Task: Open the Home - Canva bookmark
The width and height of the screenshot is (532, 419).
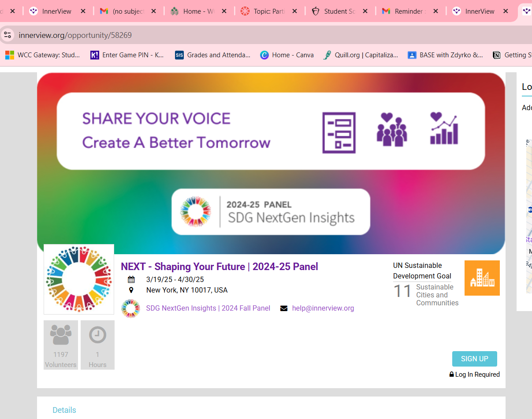Action: 287,55
